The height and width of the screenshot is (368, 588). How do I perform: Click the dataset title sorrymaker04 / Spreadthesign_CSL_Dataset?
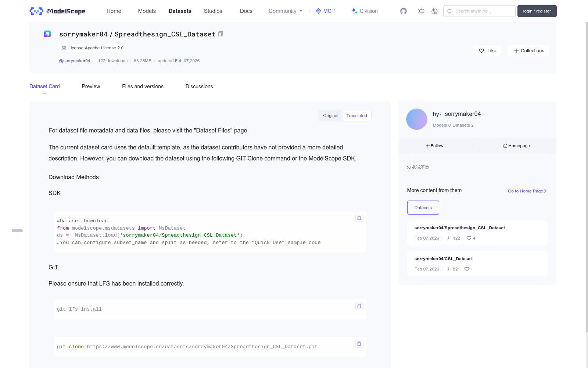(137, 34)
